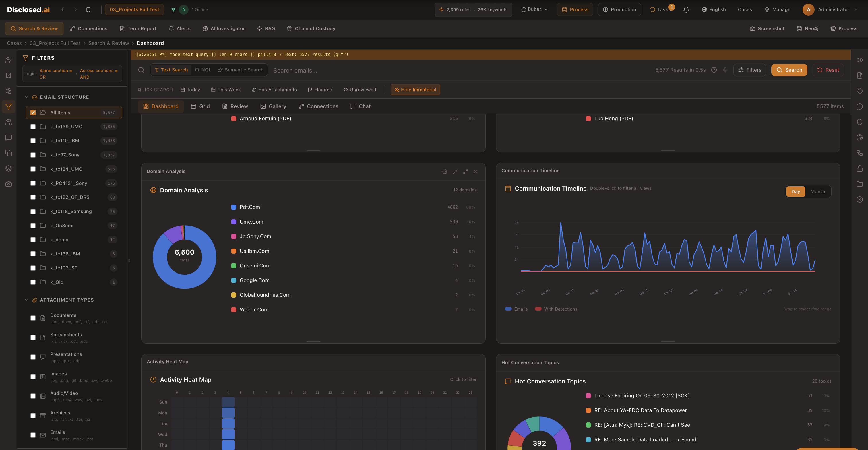Open the people group icon in left sidebar
Viewport: 868px width, 450px height.
(9, 122)
